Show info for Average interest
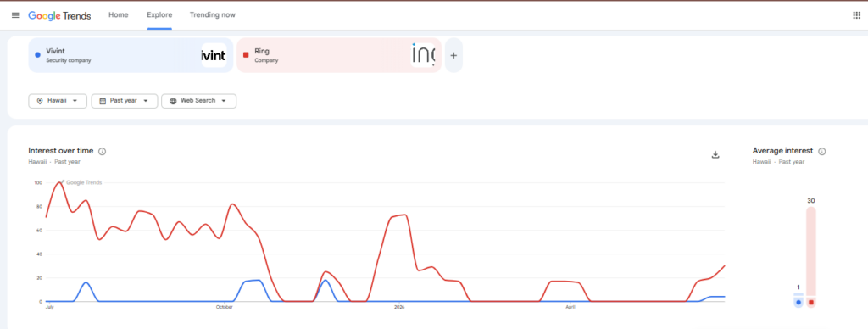This screenshot has height=329, width=868. pyautogui.click(x=822, y=151)
